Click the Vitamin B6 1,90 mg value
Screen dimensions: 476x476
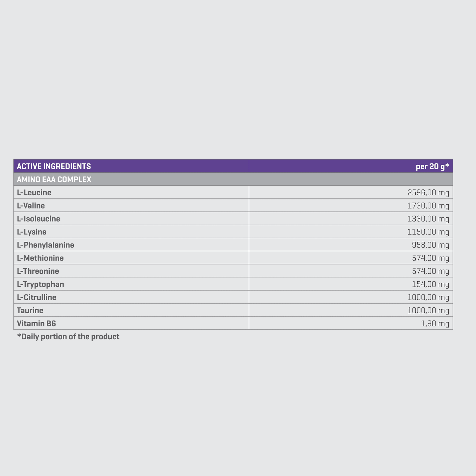(435, 323)
